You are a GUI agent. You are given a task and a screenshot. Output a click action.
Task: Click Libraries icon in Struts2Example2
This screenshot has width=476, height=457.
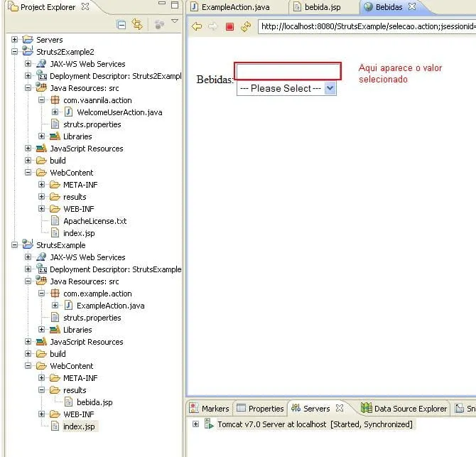[x=55, y=136]
